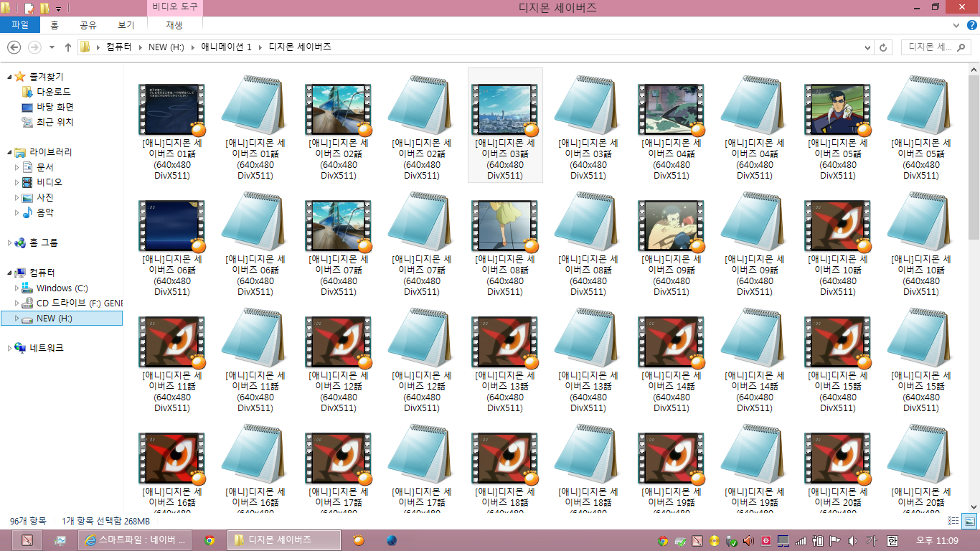Expand the ribbon with the chevron arrow

point(958,24)
